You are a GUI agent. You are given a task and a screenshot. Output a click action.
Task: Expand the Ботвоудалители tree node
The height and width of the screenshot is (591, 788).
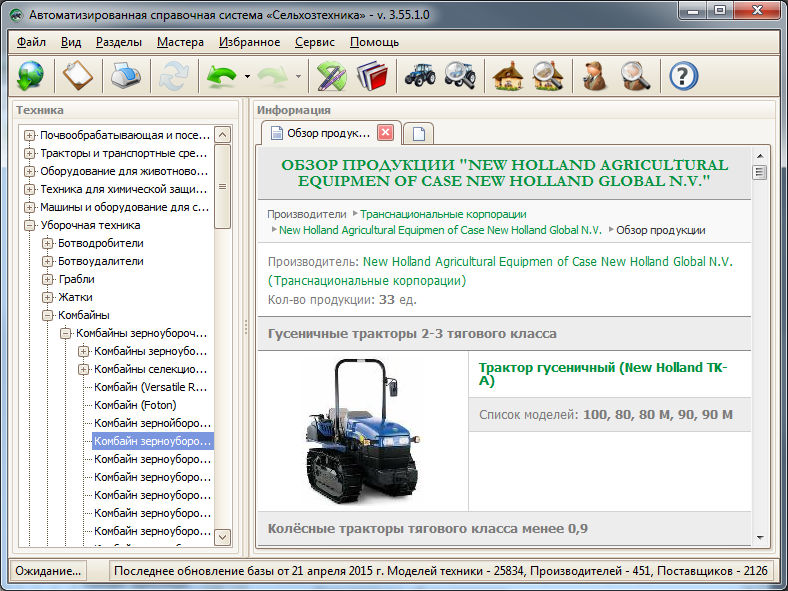[x=48, y=261]
